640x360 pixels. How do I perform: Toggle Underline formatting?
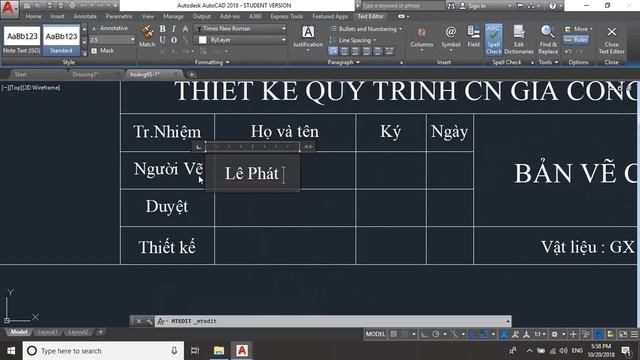point(162,40)
